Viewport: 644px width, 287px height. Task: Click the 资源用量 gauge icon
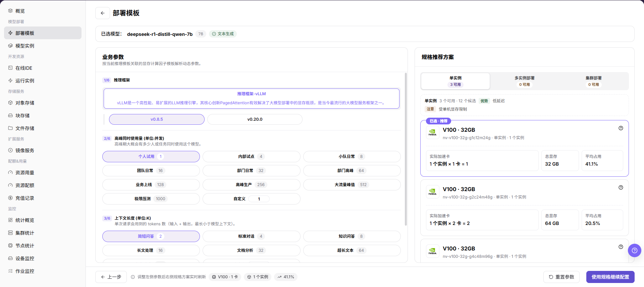(10, 172)
